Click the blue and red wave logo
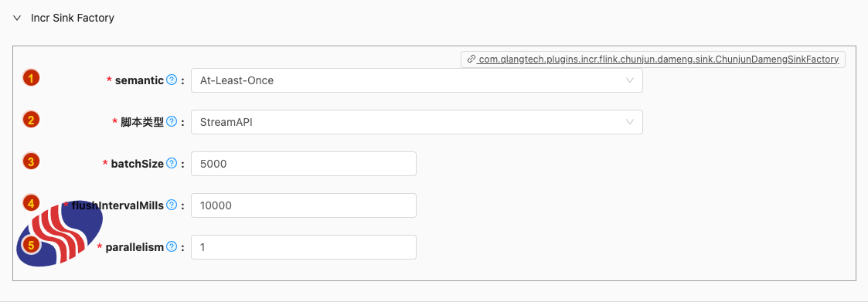 [60, 234]
